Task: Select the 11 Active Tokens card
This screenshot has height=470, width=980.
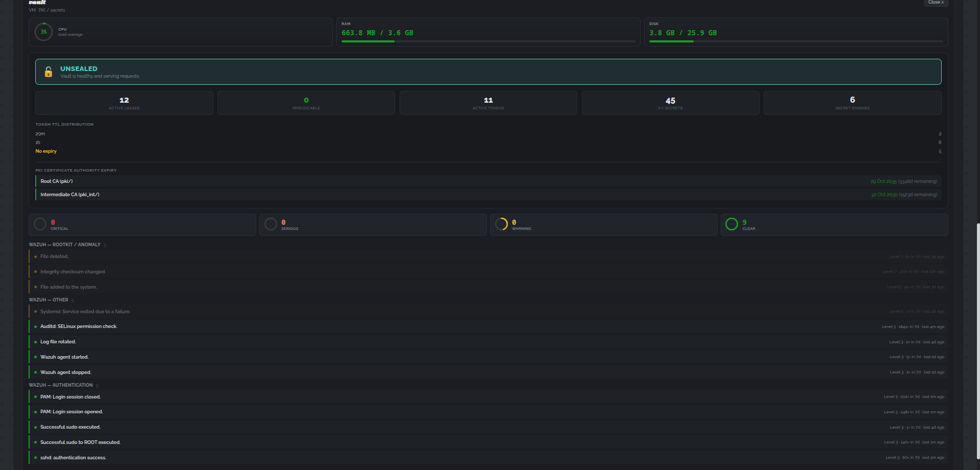Action: (488, 103)
